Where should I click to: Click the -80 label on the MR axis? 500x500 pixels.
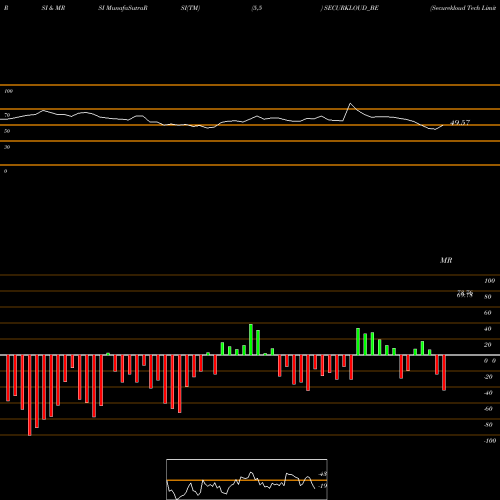click(488, 425)
